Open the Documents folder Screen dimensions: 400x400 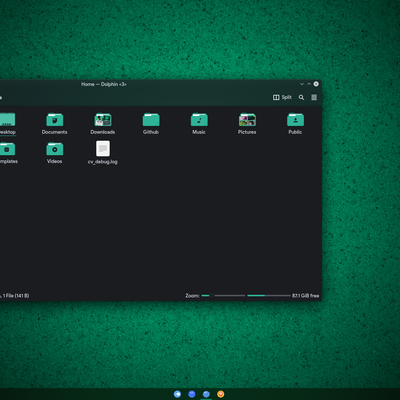pyautogui.click(x=55, y=124)
